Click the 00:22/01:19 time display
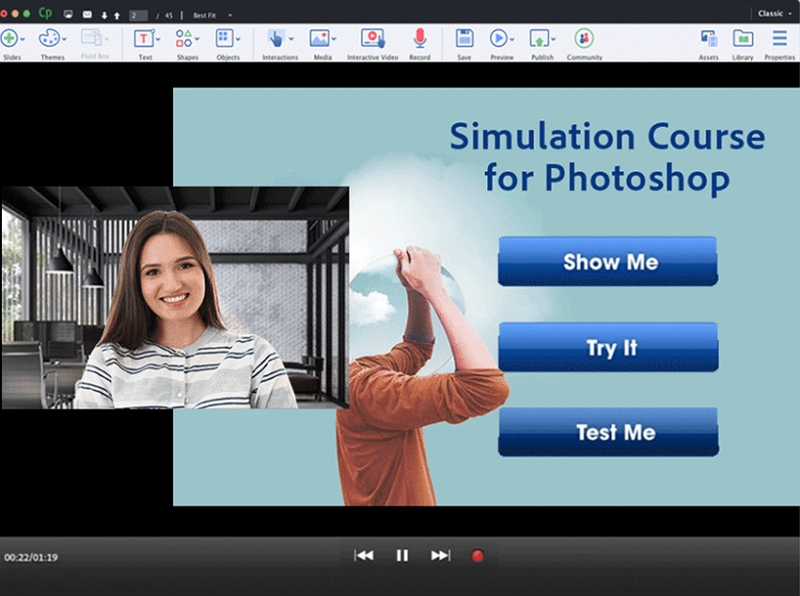800x596 pixels. (31, 557)
